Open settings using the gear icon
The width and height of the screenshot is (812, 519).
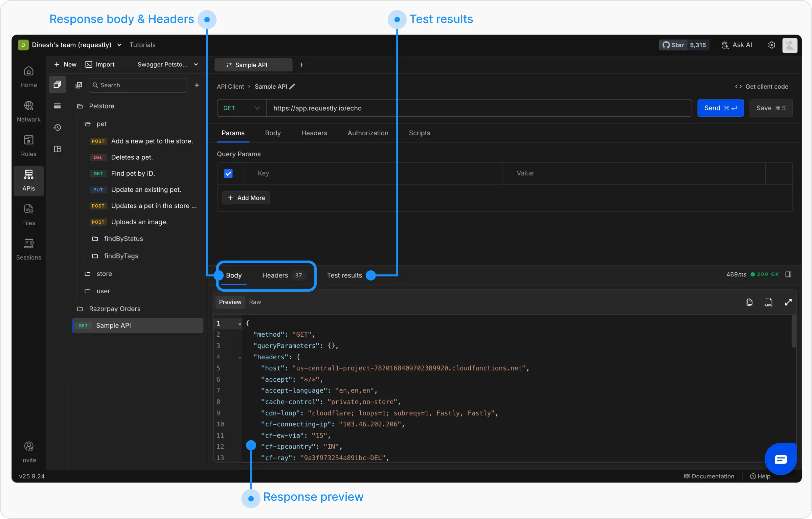[771, 45]
